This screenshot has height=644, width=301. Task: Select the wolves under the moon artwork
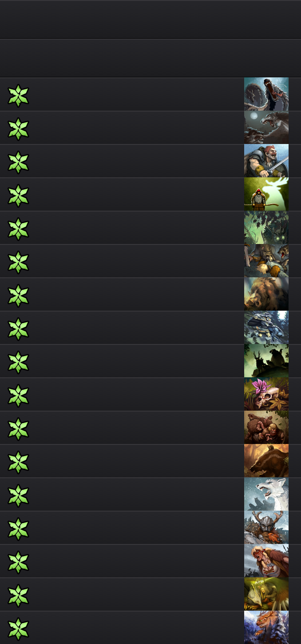click(x=266, y=128)
